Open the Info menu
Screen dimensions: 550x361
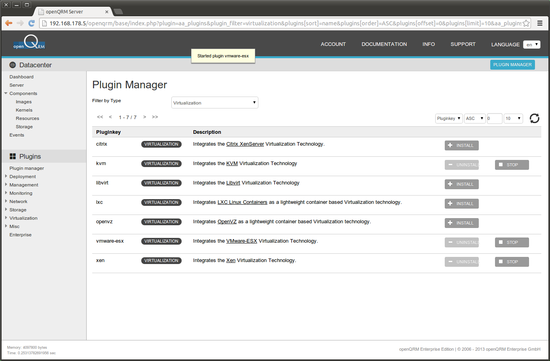pyautogui.click(x=429, y=44)
